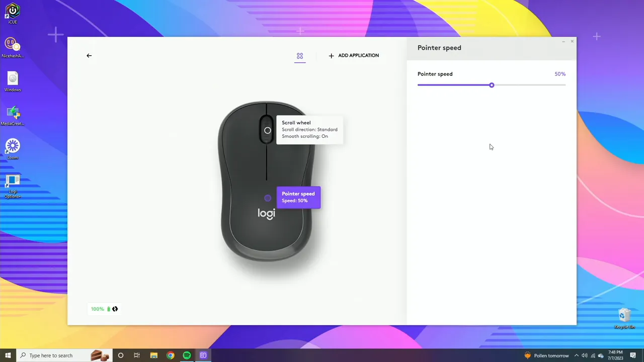This screenshot has height=362, width=644.
Task: Minimize the Logi Options+ window
Action: (563, 41)
